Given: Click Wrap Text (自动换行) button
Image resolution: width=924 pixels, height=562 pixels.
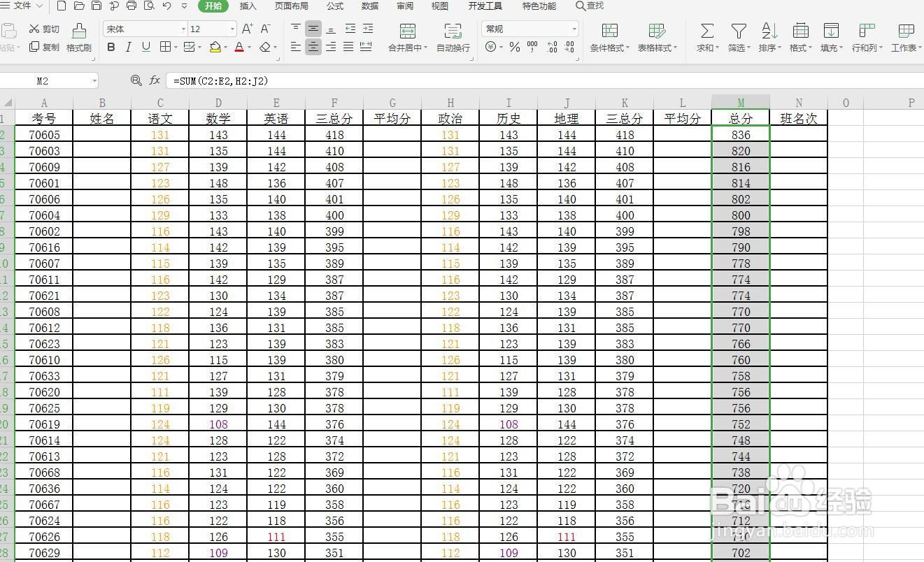Looking at the screenshot, I should tap(453, 38).
